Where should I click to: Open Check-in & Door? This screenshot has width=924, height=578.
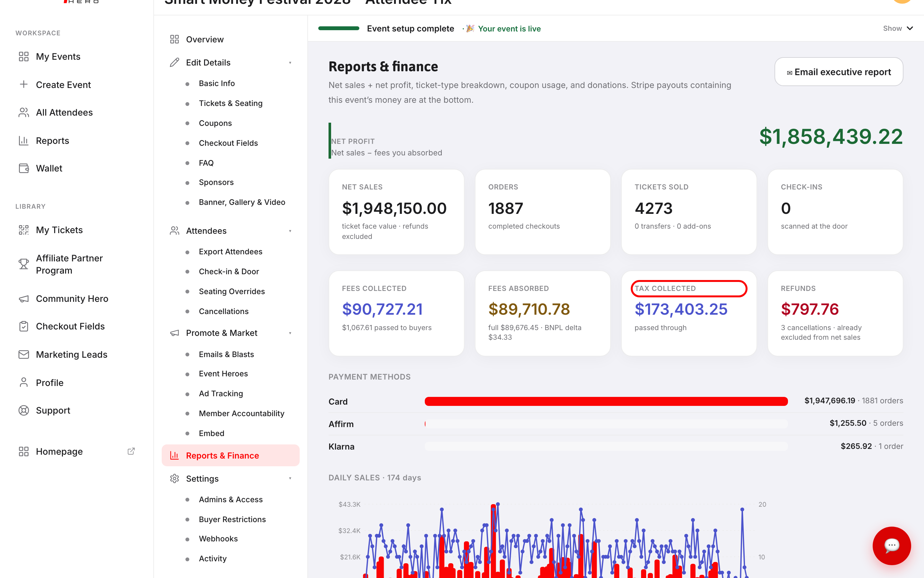point(229,271)
